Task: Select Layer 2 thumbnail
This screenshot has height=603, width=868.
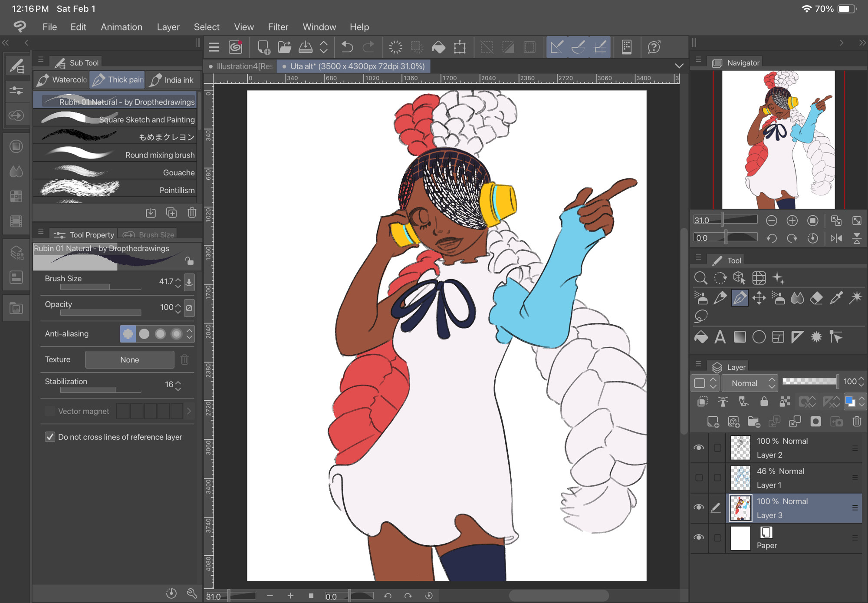Action: (740, 448)
